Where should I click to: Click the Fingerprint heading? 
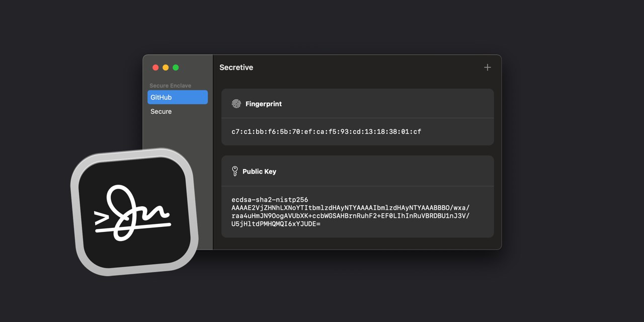point(264,104)
